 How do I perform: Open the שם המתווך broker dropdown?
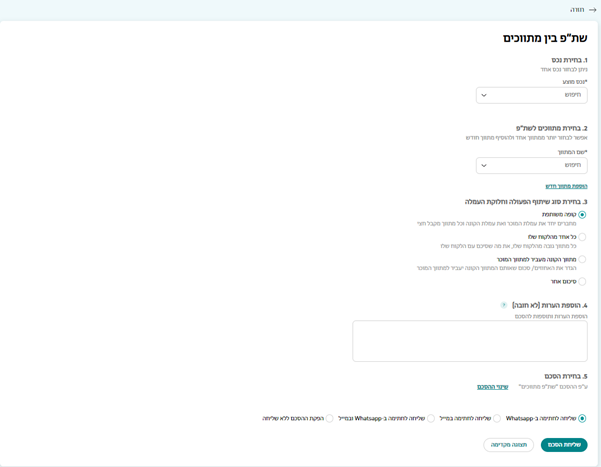(532, 165)
